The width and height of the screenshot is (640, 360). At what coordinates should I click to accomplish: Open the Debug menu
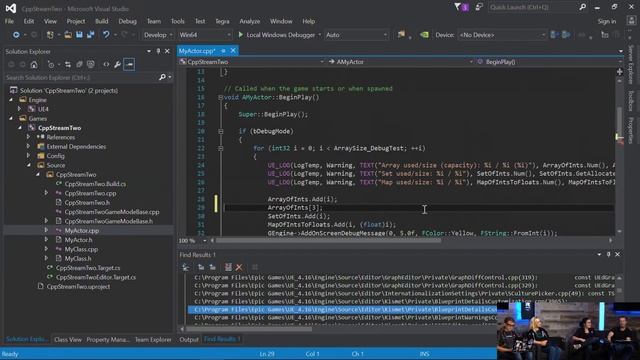(x=127, y=21)
